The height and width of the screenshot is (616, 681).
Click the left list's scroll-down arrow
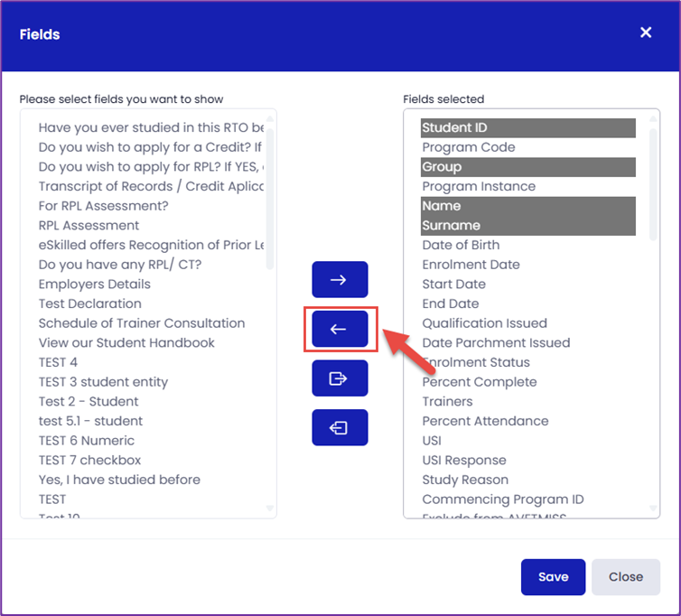(x=270, y=508)
